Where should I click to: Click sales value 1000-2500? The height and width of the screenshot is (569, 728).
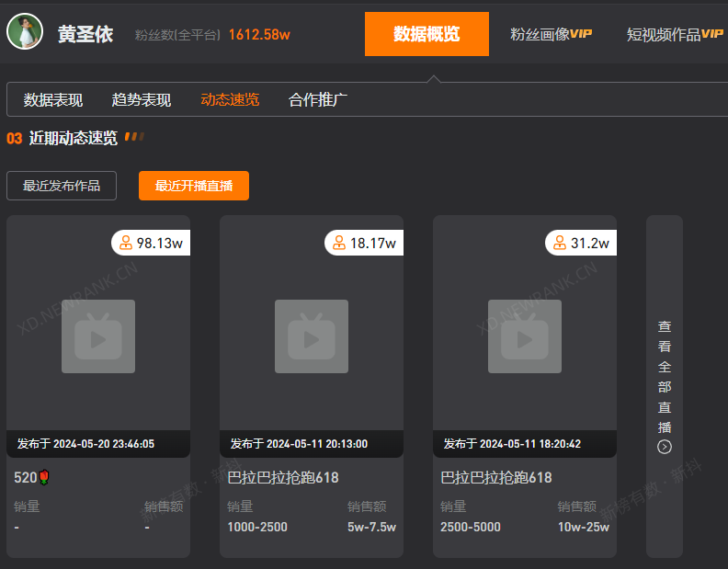pos(257,527)
